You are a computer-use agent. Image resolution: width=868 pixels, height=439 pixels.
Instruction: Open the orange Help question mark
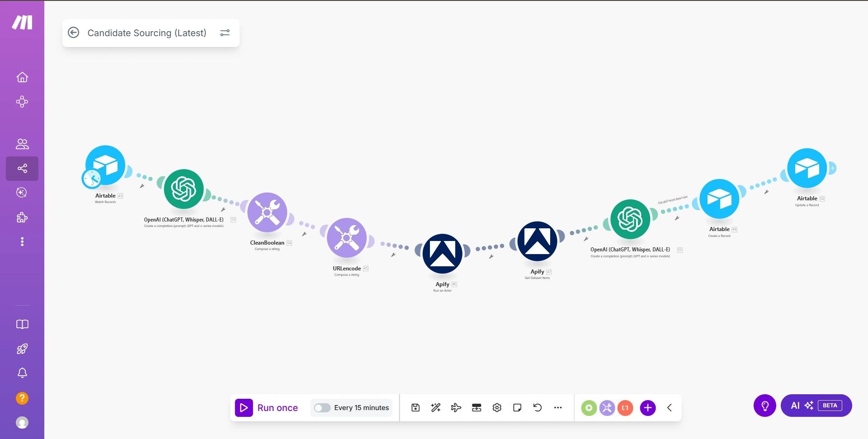pyautogui.click(x=22, y=398)
